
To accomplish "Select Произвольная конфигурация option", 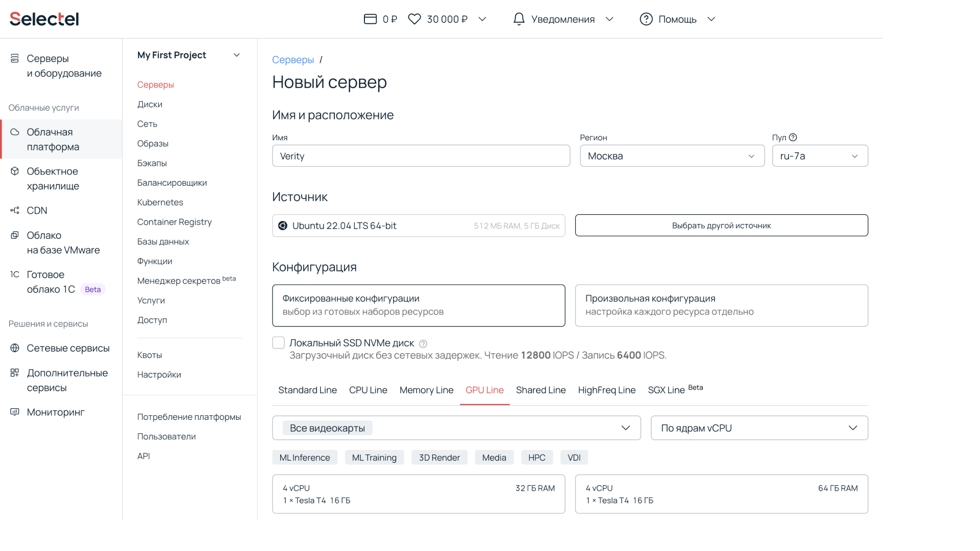I will [721, 305].
